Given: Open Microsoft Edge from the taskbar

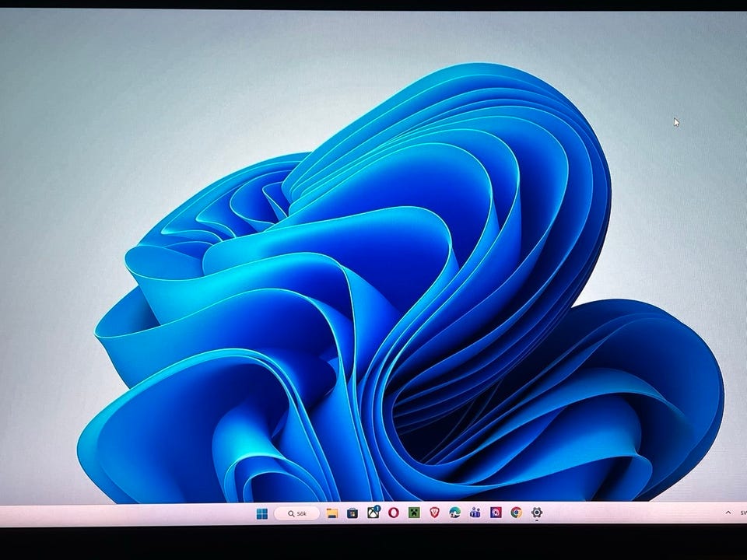Looking at the screenshot, I should [x=455, y=513].
